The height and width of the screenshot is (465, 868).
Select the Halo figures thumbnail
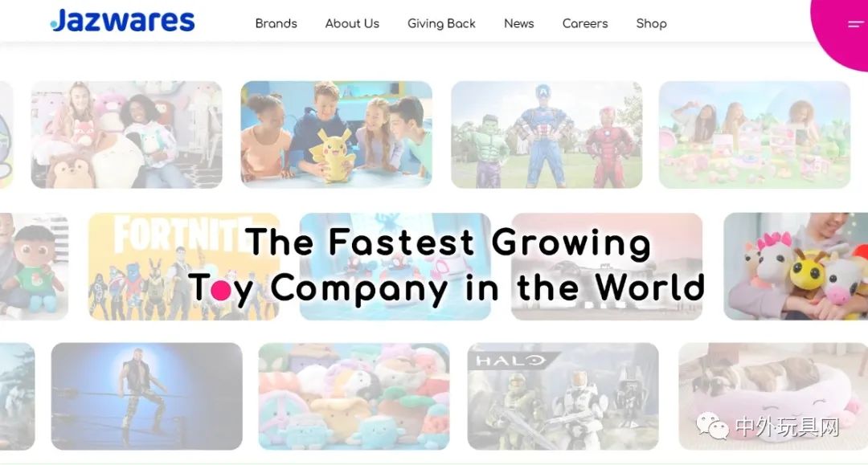pos(563,397)
